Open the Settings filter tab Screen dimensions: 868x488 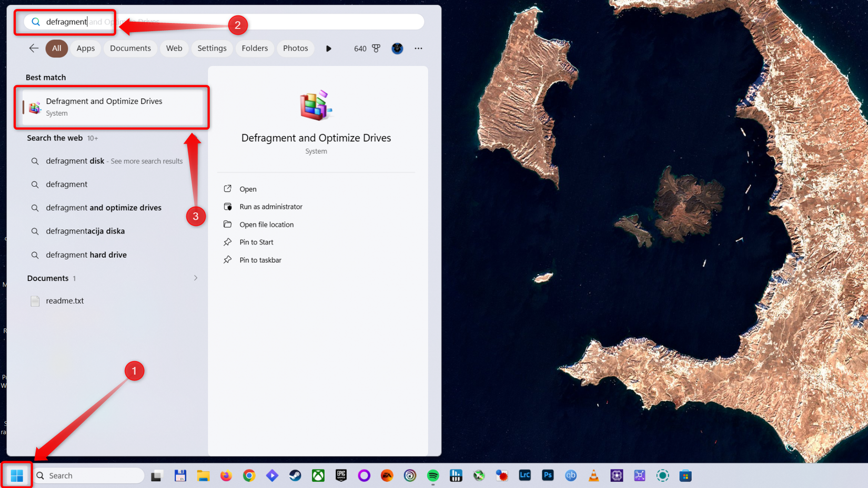pos(211,48)
